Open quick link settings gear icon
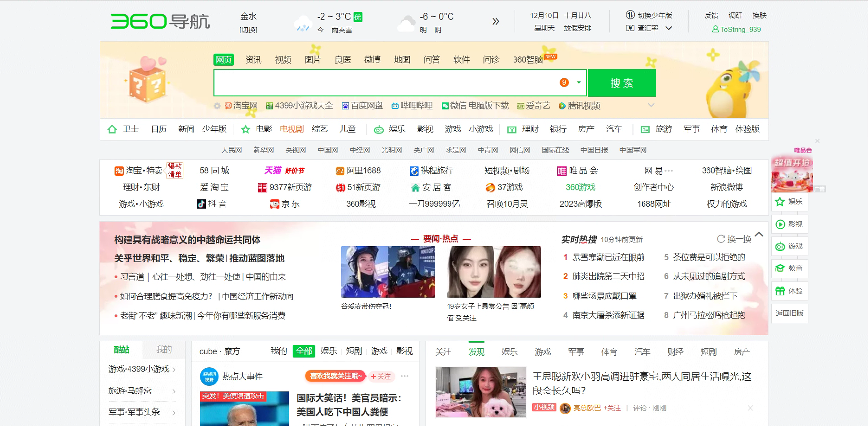The image size is (868, 426). click(x=217, y=106)
